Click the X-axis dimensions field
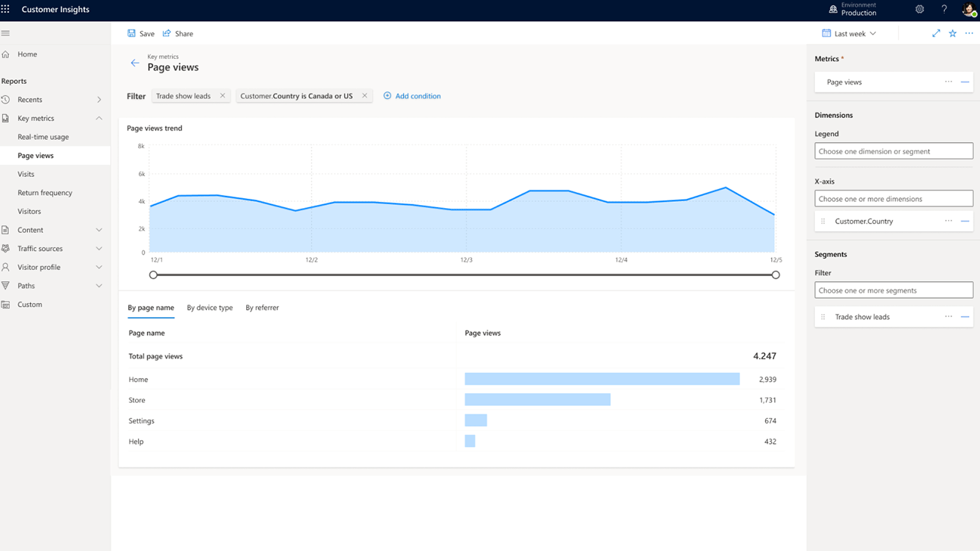 tap(894, 198)
